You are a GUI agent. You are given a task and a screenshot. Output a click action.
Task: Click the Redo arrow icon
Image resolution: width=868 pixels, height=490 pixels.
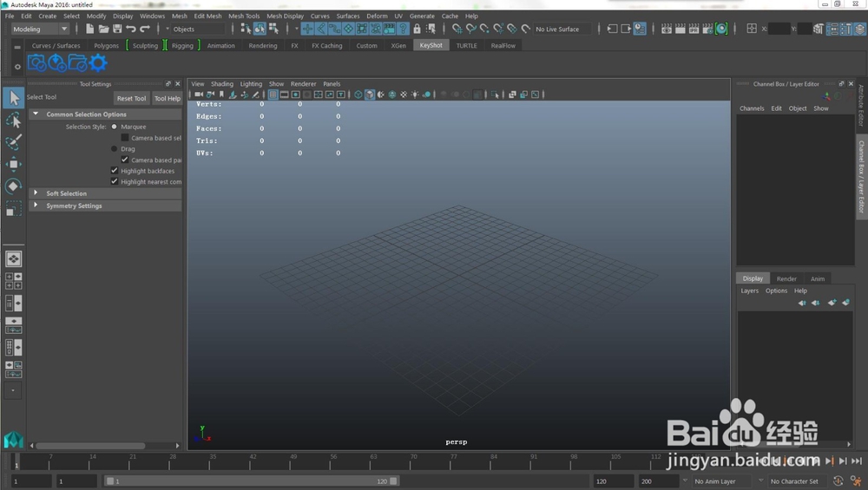point(145,29)
